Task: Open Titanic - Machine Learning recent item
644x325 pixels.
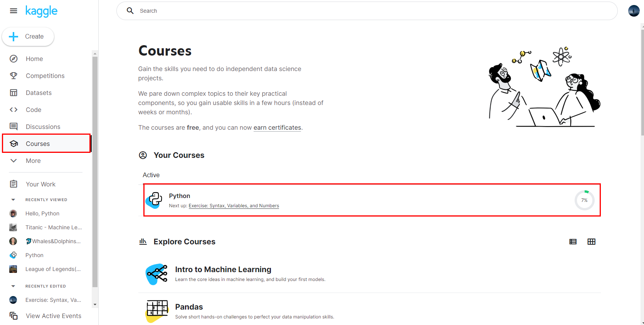Action: click(54, 227)
